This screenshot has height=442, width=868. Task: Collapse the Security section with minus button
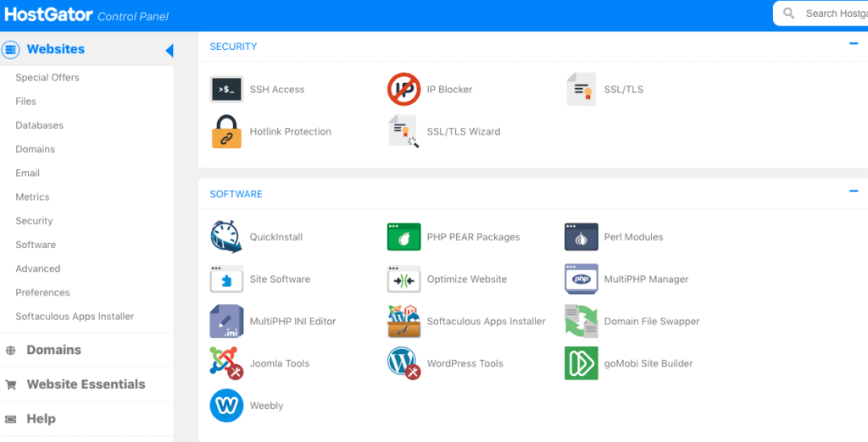(x=854, y=44)
